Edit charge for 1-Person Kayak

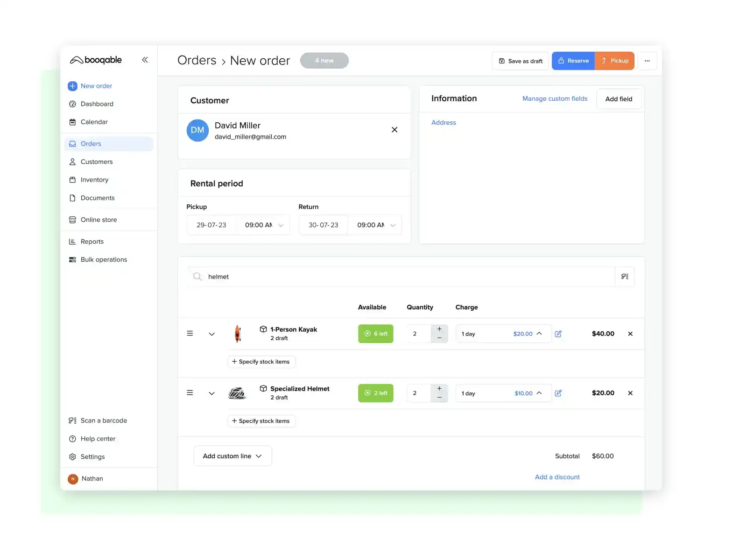558,334
